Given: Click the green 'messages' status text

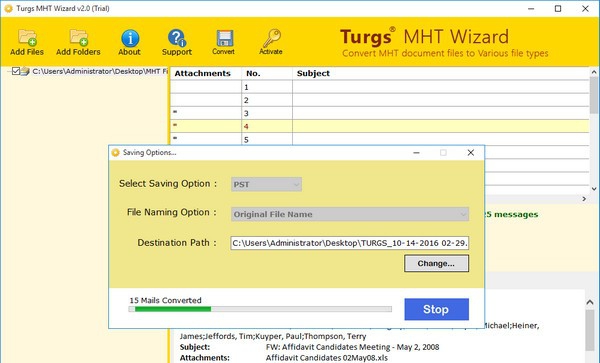Looking at the screenshot, I should tap(516, 214).
